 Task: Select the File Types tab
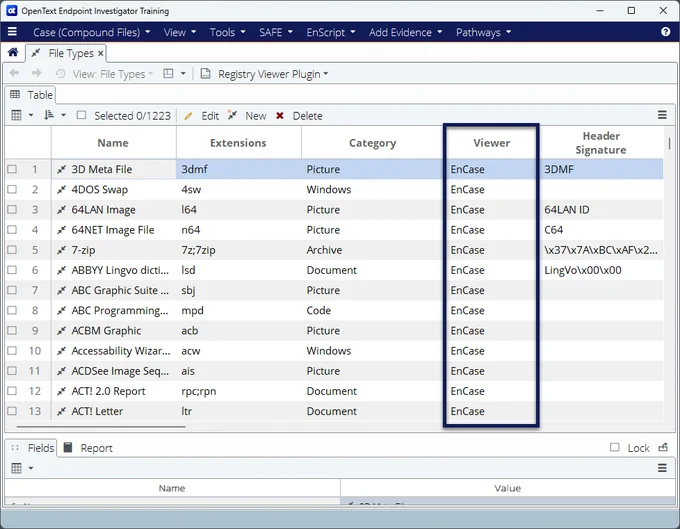click(x=65, y=53)
